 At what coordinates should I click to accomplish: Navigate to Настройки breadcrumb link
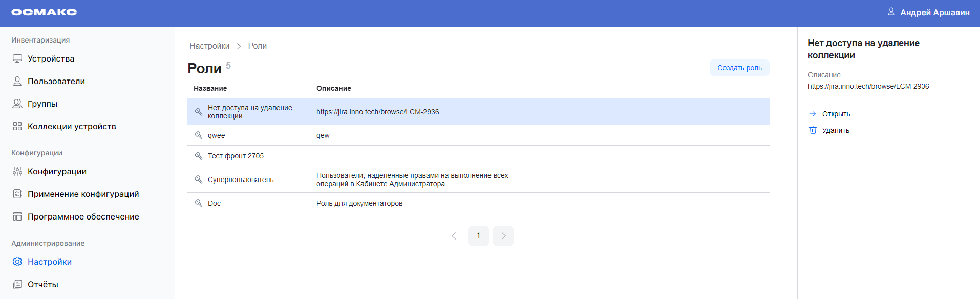tap(209, 46)
